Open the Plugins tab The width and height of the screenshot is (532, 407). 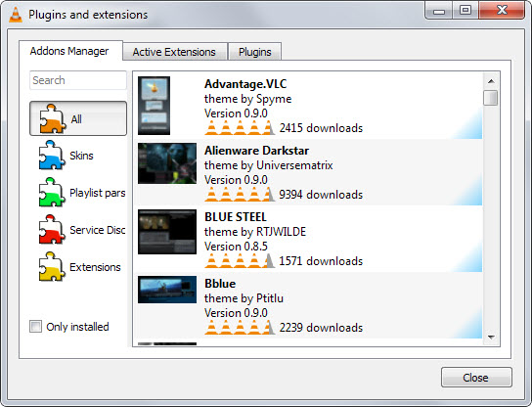[x=255, y=52]
